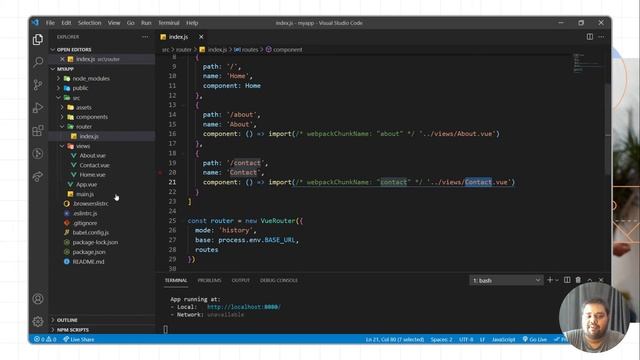Start Live Share from status bar
The image size is (640, 360).
tap(78, 339)
